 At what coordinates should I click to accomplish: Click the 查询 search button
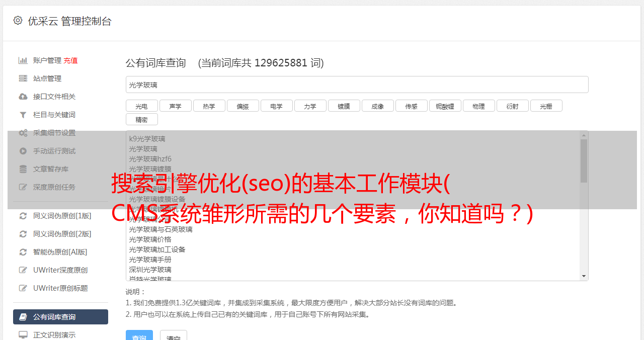pyautogui.click(x=139, y=336)
